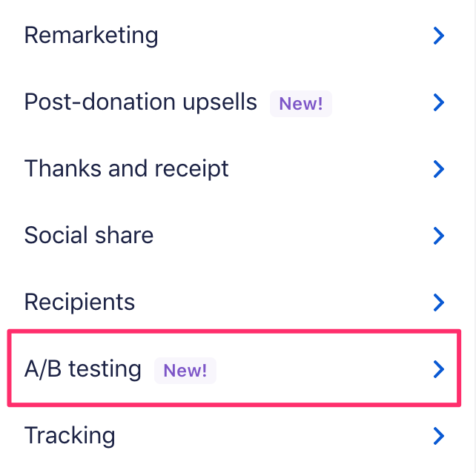Click the 'Recipients' text label
This screenshot has width=476, height=473.
click(x=79, y=302)
